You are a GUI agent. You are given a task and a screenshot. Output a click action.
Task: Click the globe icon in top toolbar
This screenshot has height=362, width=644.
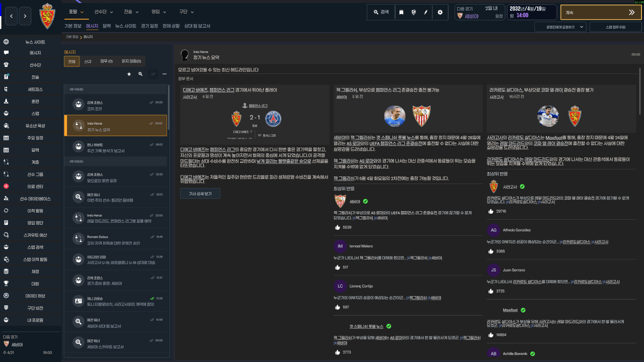[414, 12]
